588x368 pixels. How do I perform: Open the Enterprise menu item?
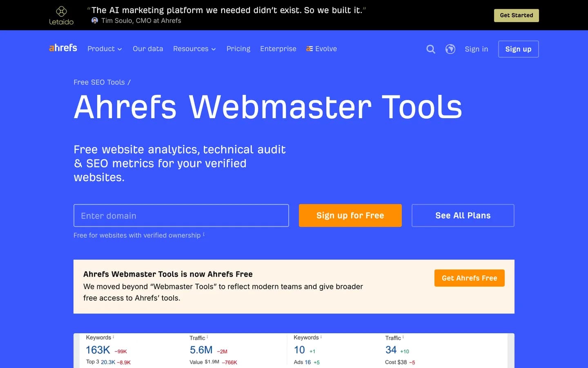[x=278, y=49]
